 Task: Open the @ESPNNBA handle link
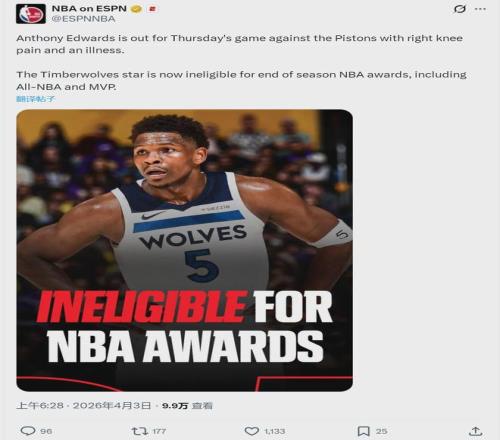[x=83, y=19]
